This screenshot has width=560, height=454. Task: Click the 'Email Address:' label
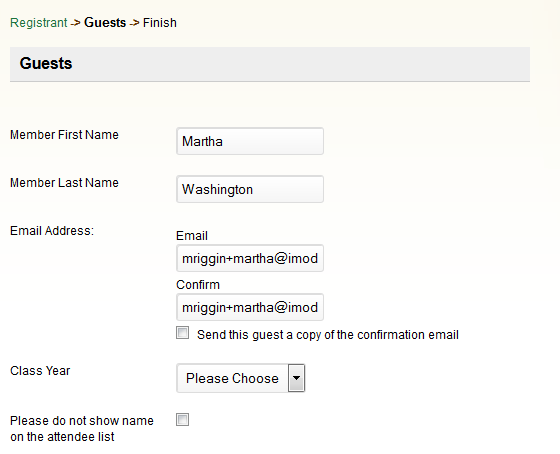[52, 231]
